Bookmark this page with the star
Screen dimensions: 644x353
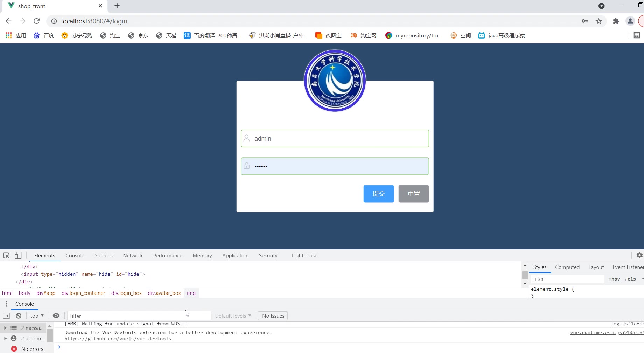coord(599,21)
